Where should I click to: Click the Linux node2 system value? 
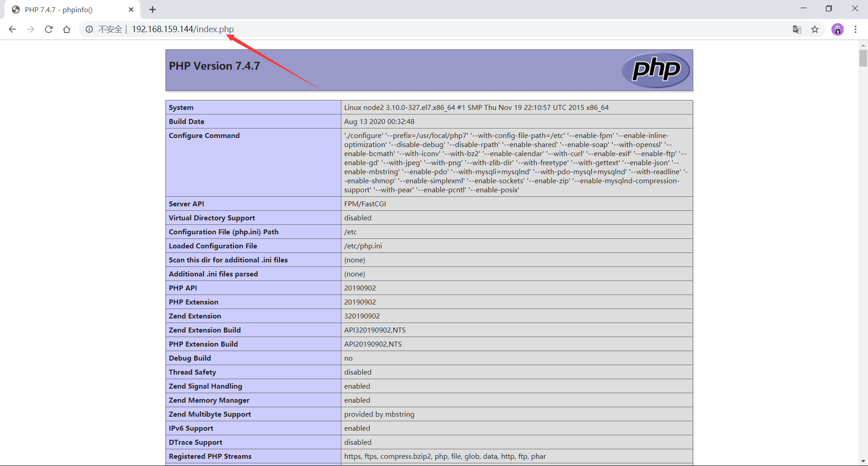click(x=476, y=108)
